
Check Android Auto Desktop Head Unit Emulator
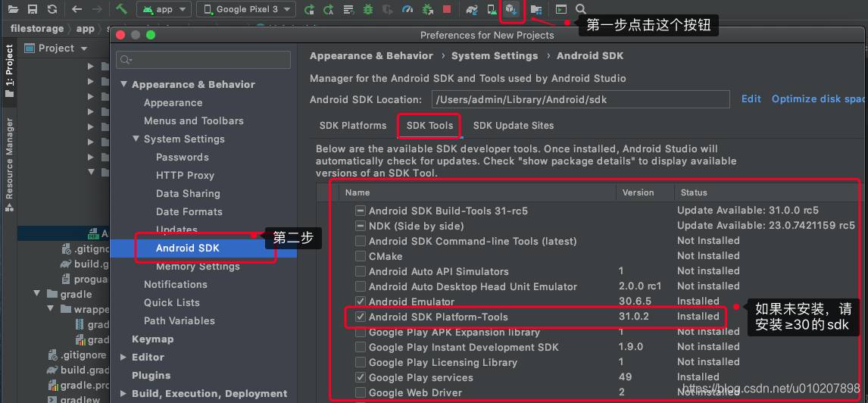pyautogui.click(x=361, y=287)
